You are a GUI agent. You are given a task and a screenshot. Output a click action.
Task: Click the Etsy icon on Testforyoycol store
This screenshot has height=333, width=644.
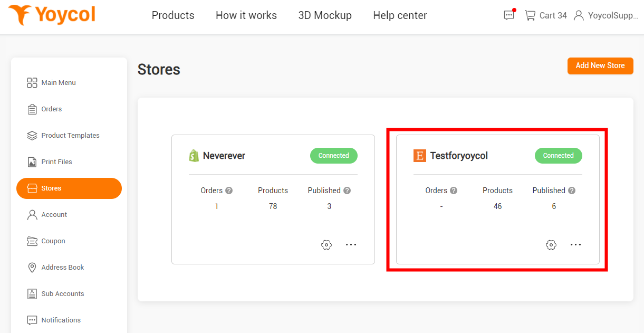419,156
